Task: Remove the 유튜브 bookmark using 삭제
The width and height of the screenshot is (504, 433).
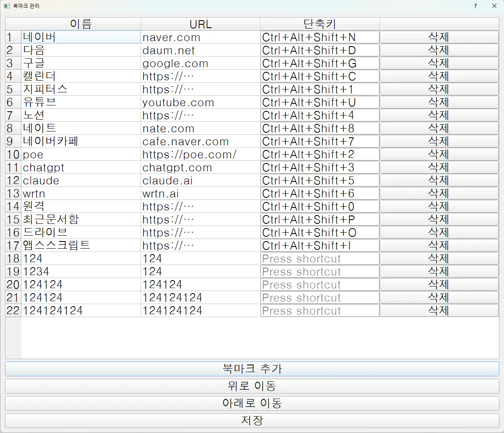Action: tap(439, 102)
